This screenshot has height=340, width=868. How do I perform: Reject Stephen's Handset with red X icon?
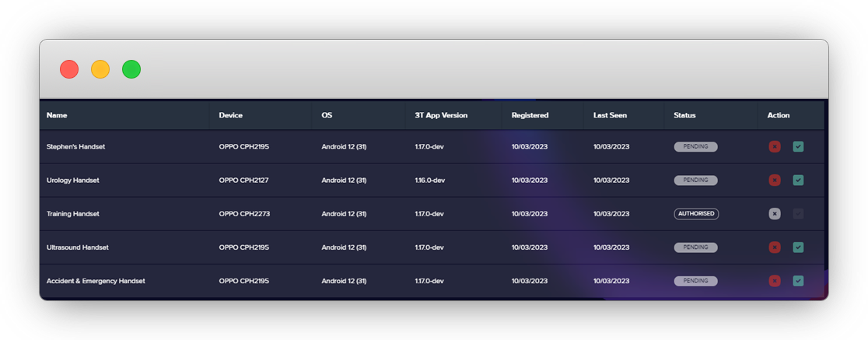point(775,147)
